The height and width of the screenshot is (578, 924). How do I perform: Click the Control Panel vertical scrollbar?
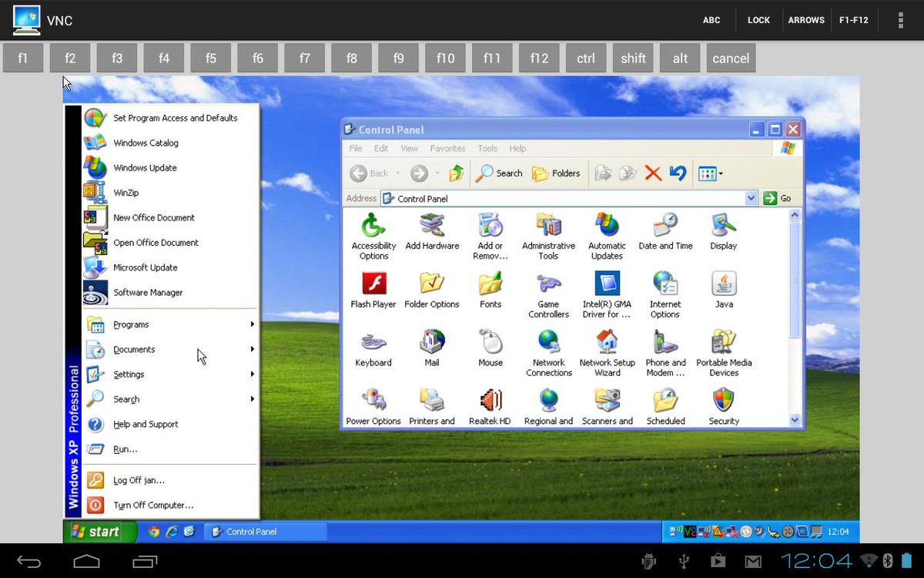795,317
